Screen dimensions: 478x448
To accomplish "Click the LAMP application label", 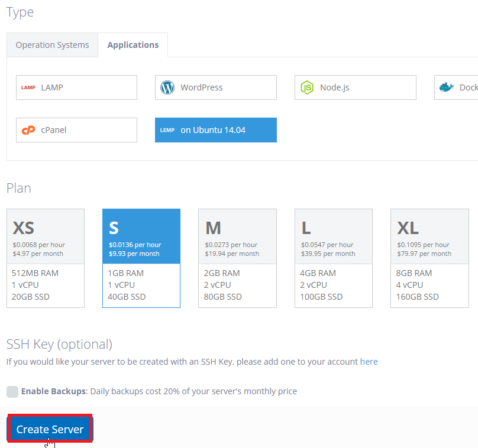I will 52,87.
